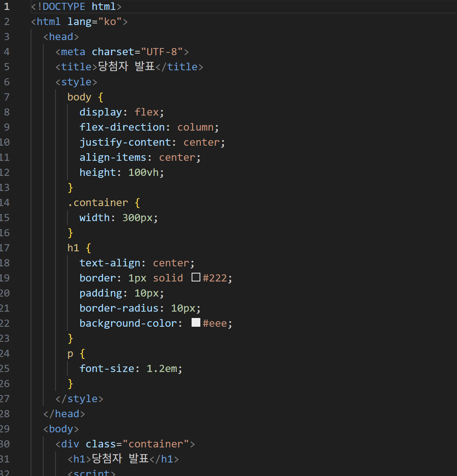Click the 1.2em font-size value
This screenshot has width=457, height=476.
point(162,368)
